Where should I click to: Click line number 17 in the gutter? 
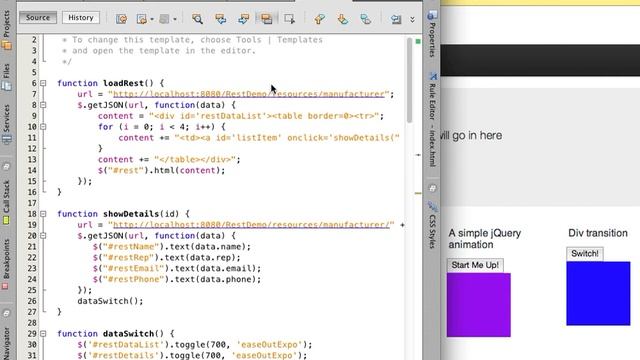tap(32, 203)
